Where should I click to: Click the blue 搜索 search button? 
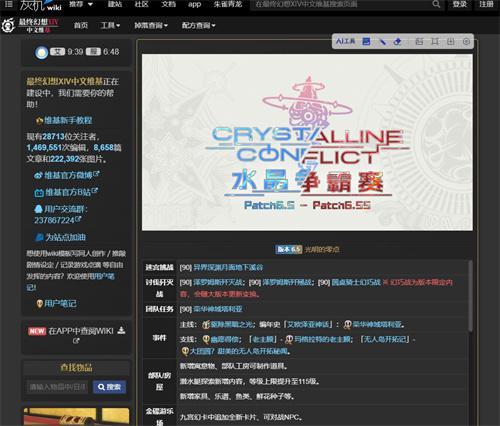(x=109, y=387)
